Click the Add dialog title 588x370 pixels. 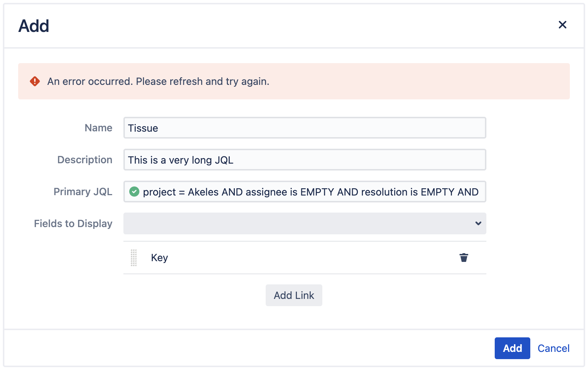point(34,25)
